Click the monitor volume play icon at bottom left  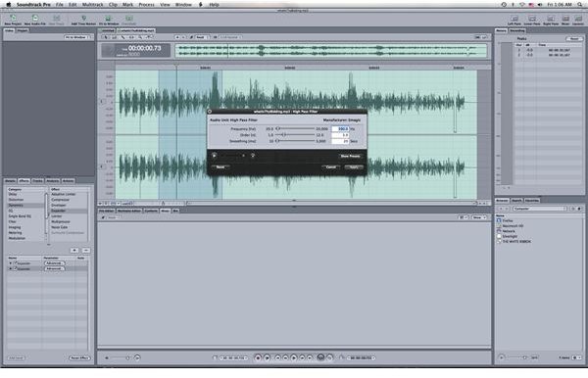[x=137, y=357]
